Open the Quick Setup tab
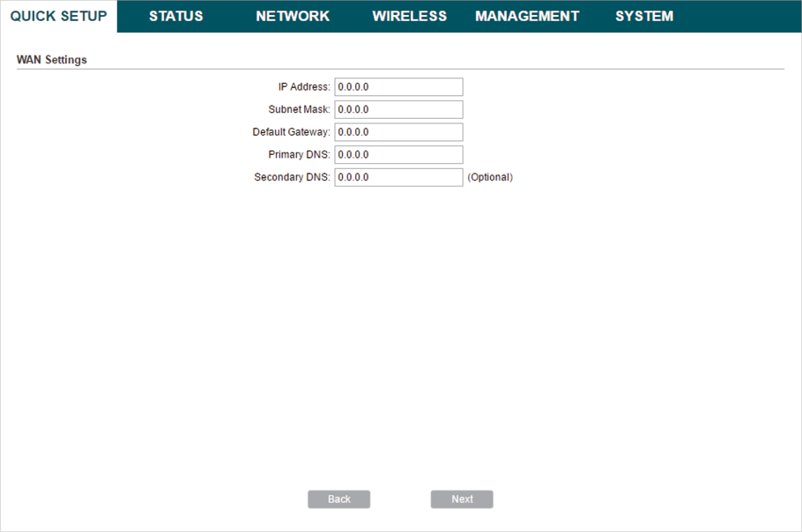Screen dimensions: 802x532 (x=58, y=17)
